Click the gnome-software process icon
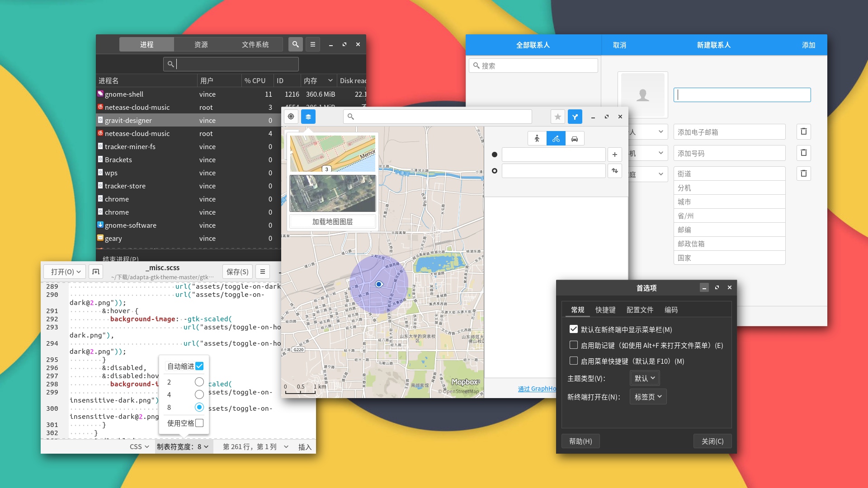Image resolution: width=868 pixels, height=488 pixels. (x=100, y=225)
